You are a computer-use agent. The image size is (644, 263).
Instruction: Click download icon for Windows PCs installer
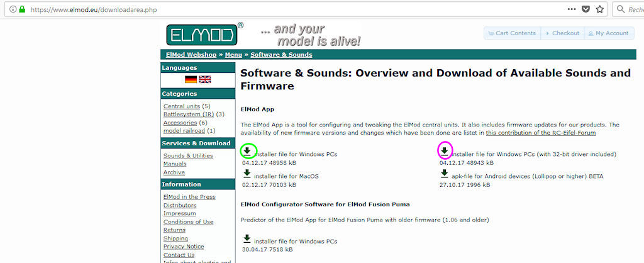point(247,152)
